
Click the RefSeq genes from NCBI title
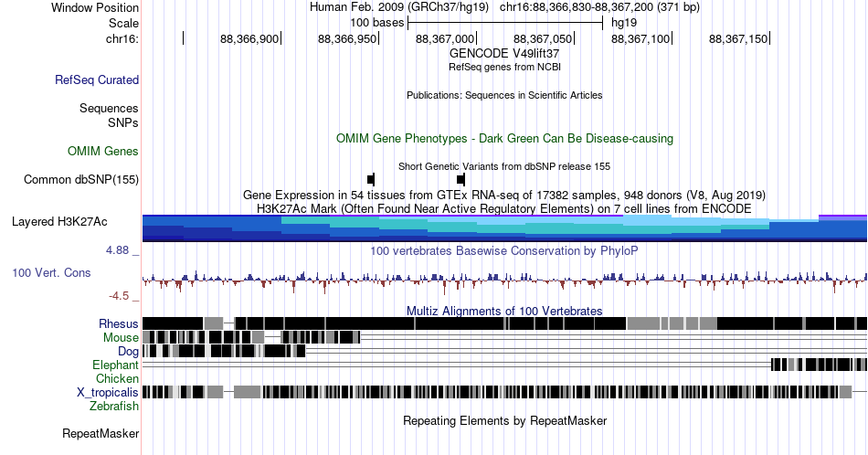504,67
